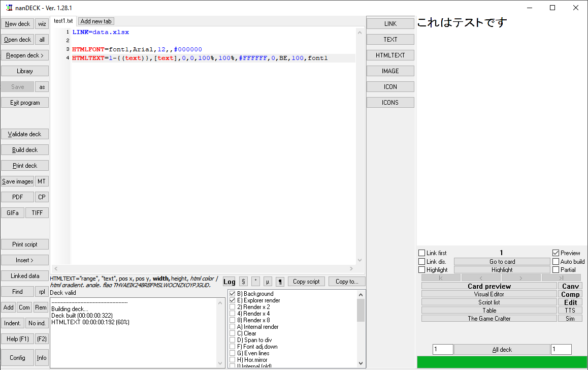Click the Canv button
The width and height of the screenshot is (588, 370).
(x=570, y=286)
